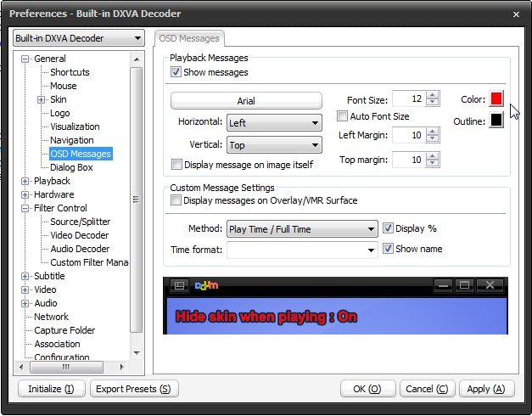Enable Display messages on Overlay/VMR Surface
Viewport: 532px width, 416px height.
tap(176, 200)
